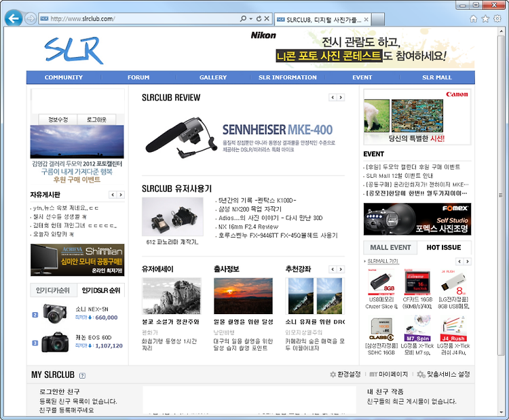Show previous mall products arrow
The height and width of the screenshot is (420, 509).
pyautogui.click(x=459, y=261)
